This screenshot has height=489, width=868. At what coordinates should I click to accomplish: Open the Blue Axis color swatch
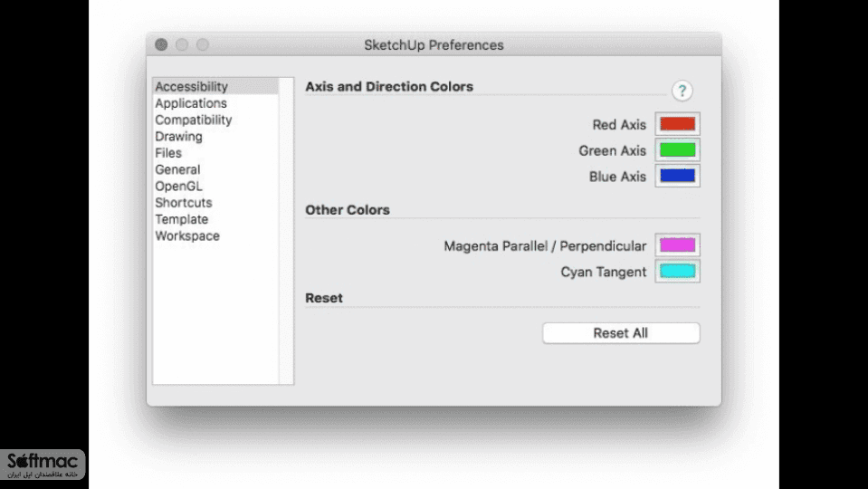coord(677,176)
